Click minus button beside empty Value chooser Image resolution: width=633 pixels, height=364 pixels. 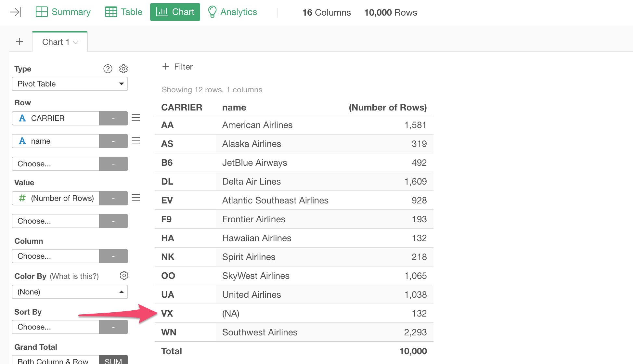[x=113, y=221]
